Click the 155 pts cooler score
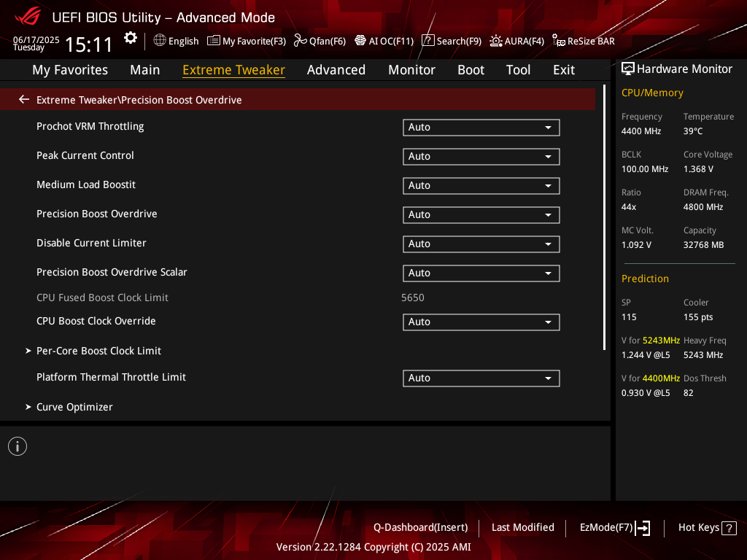This screenshot has width=747, height=560. (698, 317)
